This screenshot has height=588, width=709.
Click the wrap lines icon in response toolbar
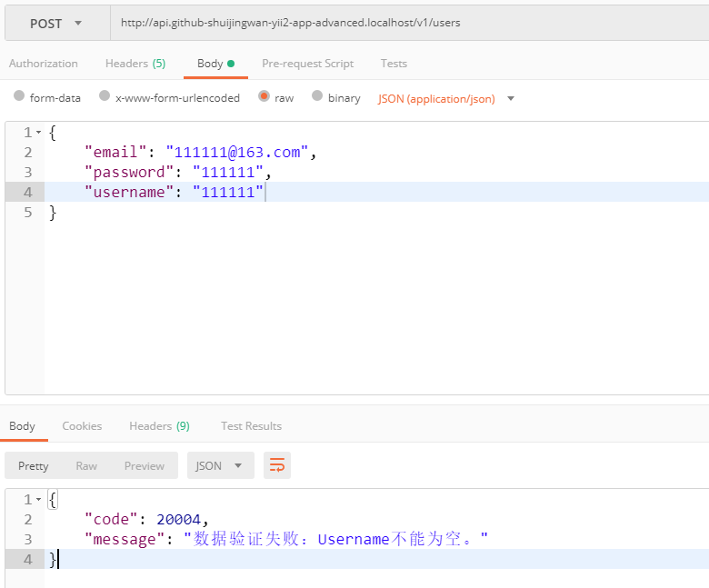277,465
